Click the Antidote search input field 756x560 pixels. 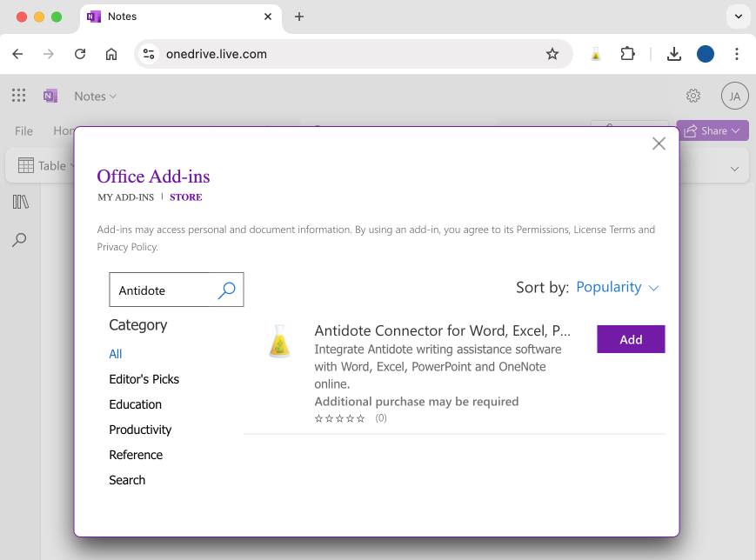(x=164, y=290)
